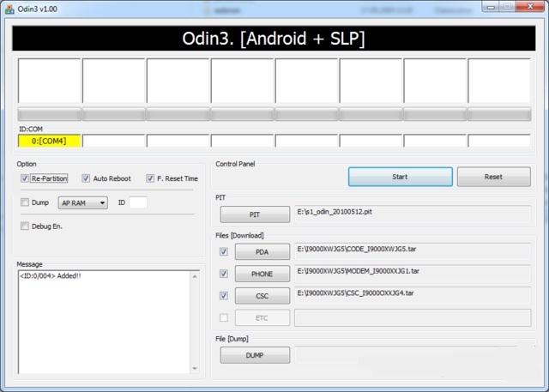Click the DUMP file button
Screen dimensions: 549x392
(255, 355)
